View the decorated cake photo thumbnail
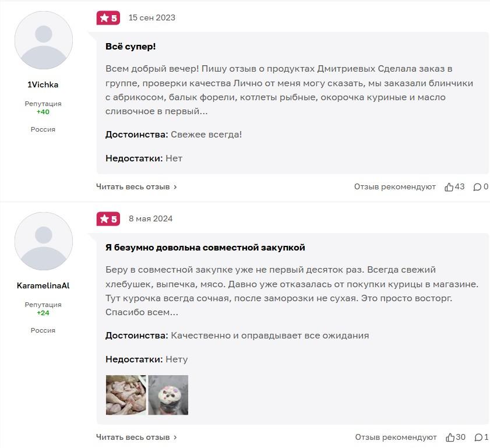 tap(168, 395)
